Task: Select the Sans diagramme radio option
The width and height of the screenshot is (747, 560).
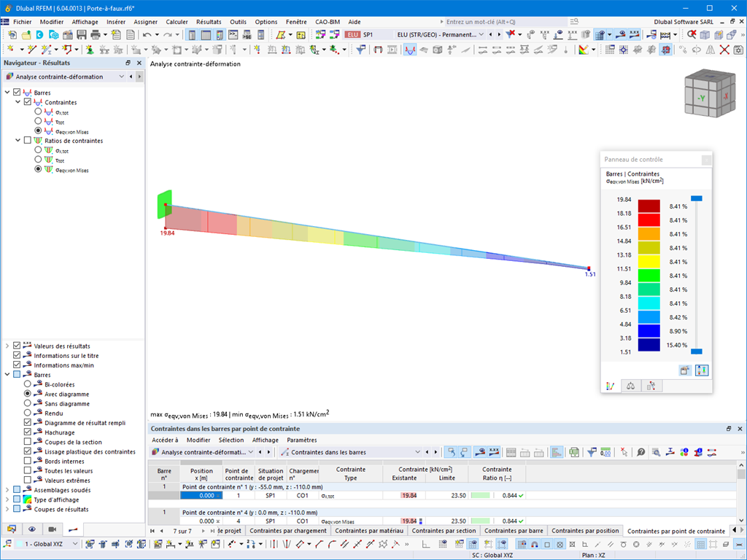Action: (x=28, y=403)
